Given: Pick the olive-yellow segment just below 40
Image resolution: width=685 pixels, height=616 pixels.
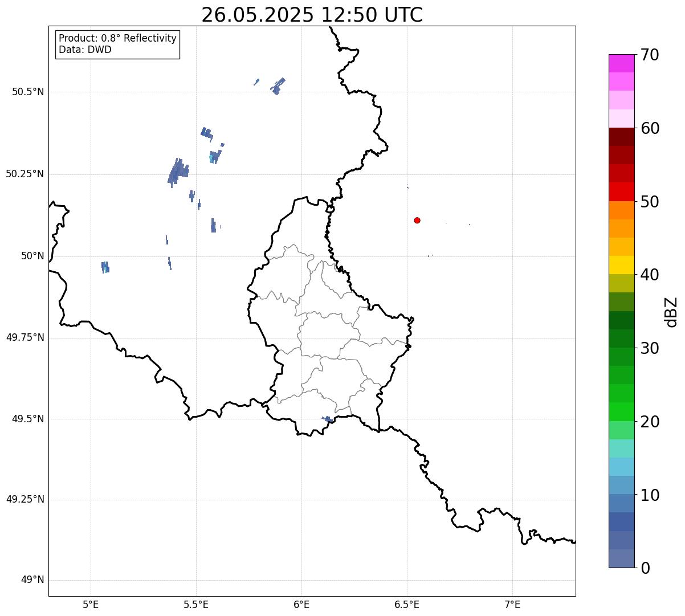Looking at the screenshot, I should [621, 283].
